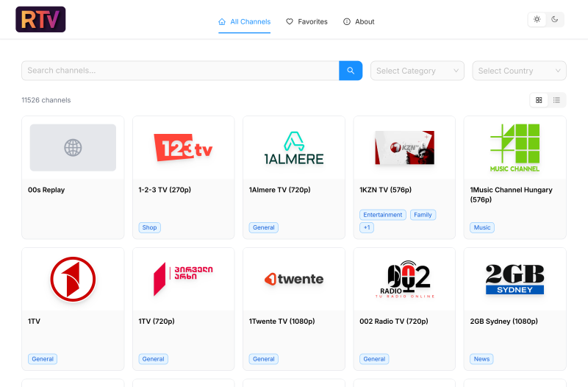Click the Search channels input field
The width and height of the screenshot is (588, 387).
[x=180, y=71]
